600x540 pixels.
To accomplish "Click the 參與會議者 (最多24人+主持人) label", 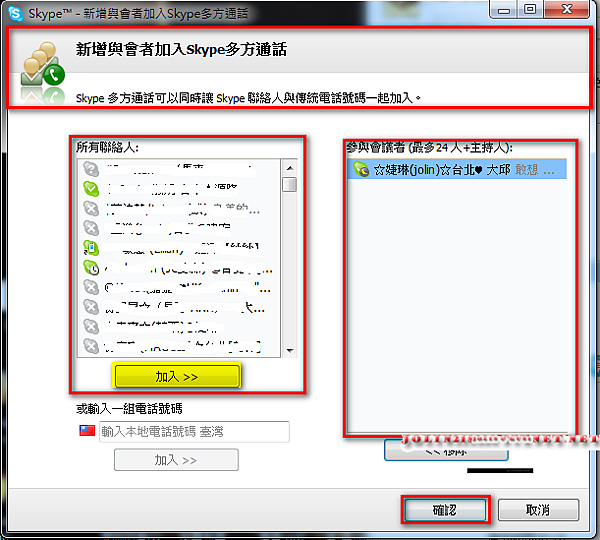I will [429, 147].
